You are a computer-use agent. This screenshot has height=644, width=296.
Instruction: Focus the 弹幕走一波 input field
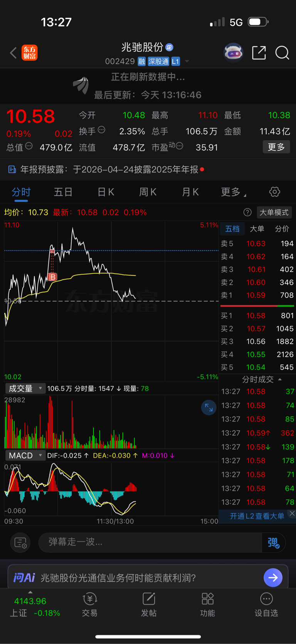pyautogui.click(x=150, y=542)
